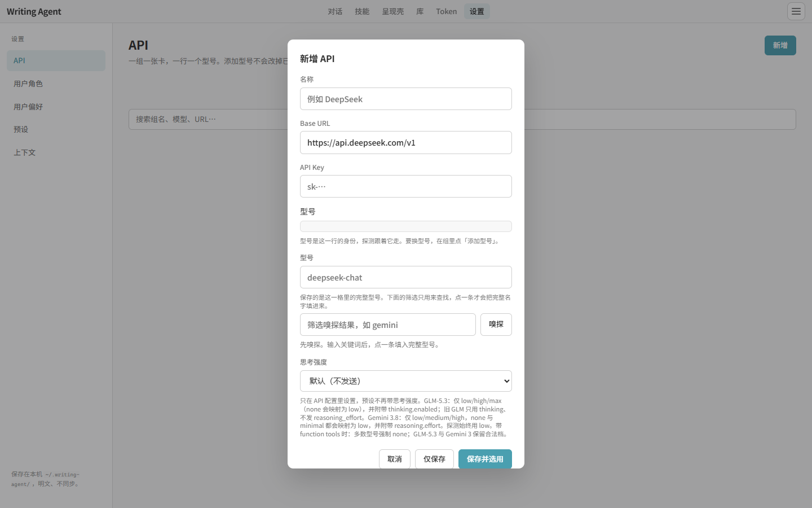Focus the deepseek-chat 型号 input field

405,277
